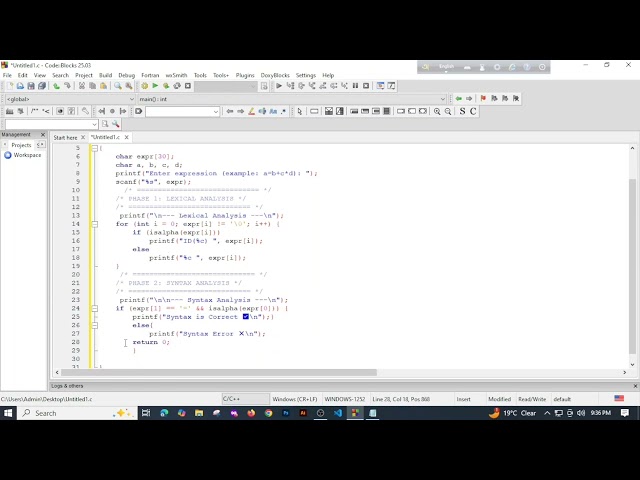Click the Insert mode indicator in the status bar

pyautogui.click(x=464, y=399)
